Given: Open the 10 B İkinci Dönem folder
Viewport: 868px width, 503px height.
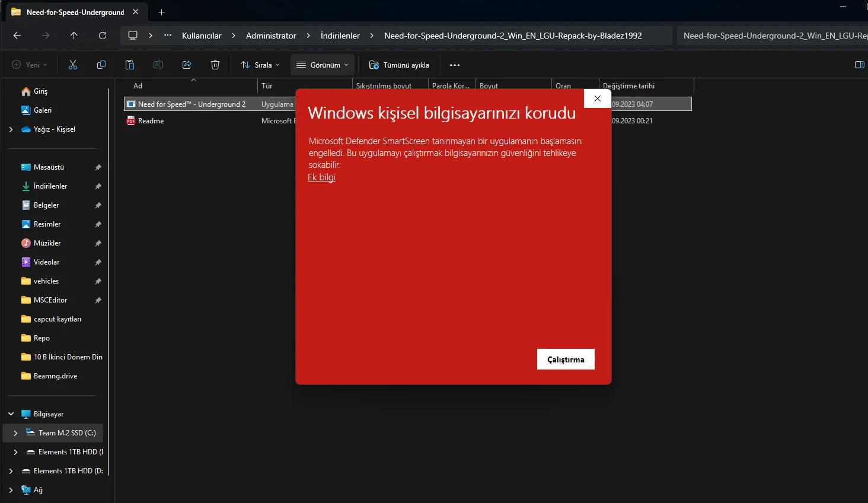Looking at the screenshot, I should [x=68, y=357].
